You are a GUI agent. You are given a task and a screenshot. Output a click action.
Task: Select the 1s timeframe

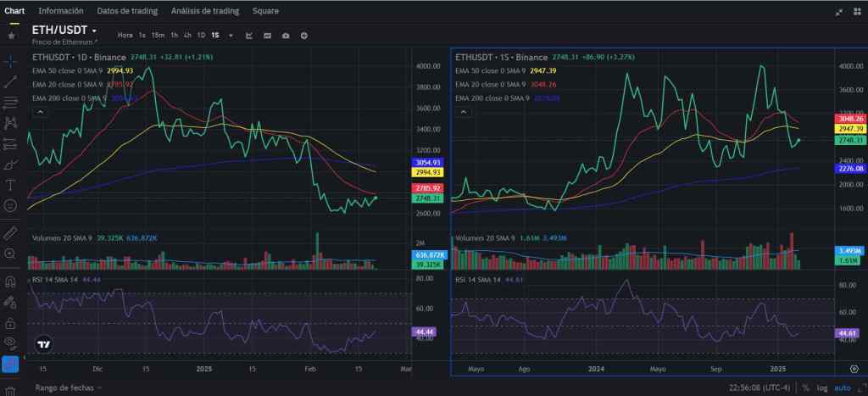tap(142, 36)
